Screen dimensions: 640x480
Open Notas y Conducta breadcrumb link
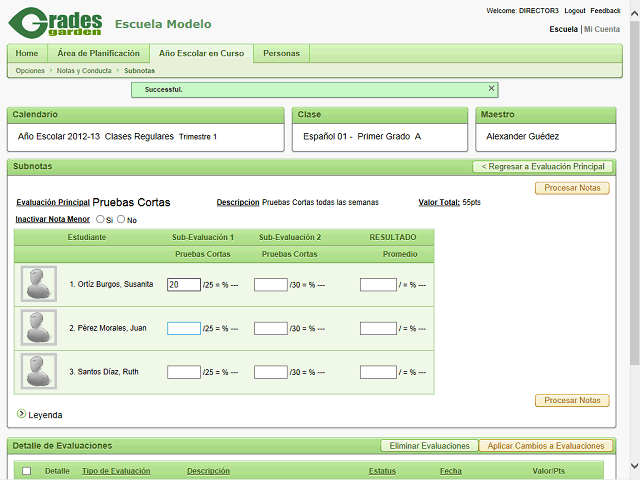click(x=84, y=71)
